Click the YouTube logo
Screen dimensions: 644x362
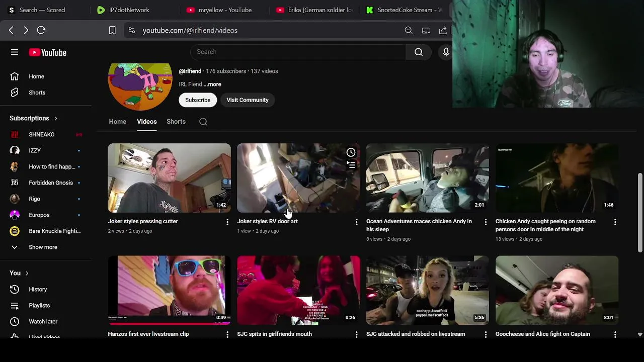tap(47, 52)
